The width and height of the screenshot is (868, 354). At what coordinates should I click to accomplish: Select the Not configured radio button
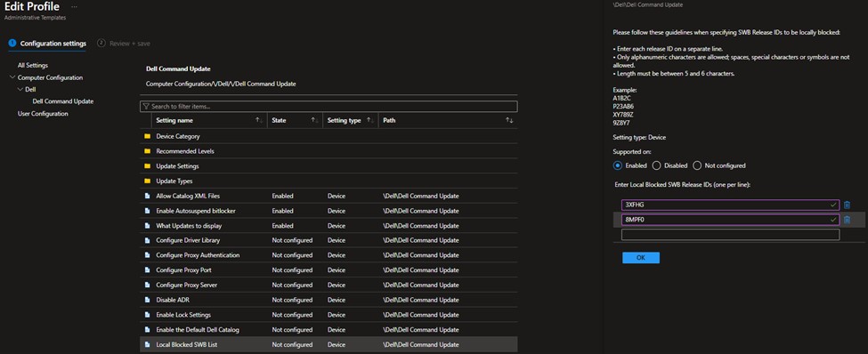click(x=697, y=165)
